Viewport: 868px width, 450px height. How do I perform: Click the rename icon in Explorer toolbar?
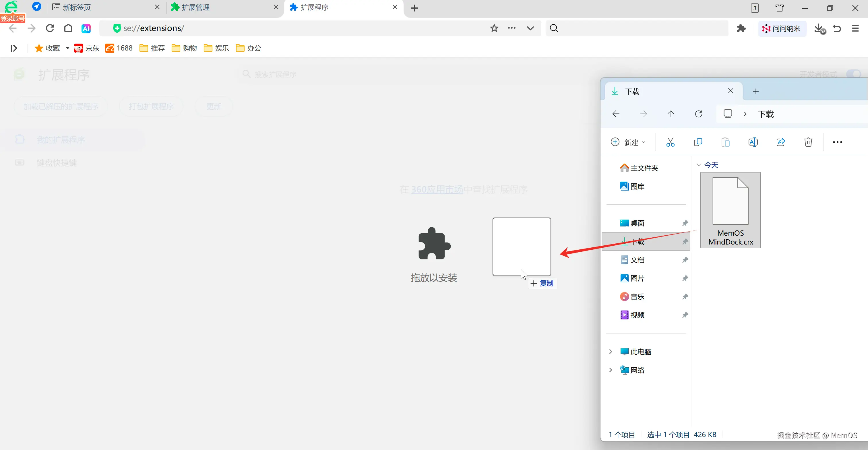click(753, 142)
